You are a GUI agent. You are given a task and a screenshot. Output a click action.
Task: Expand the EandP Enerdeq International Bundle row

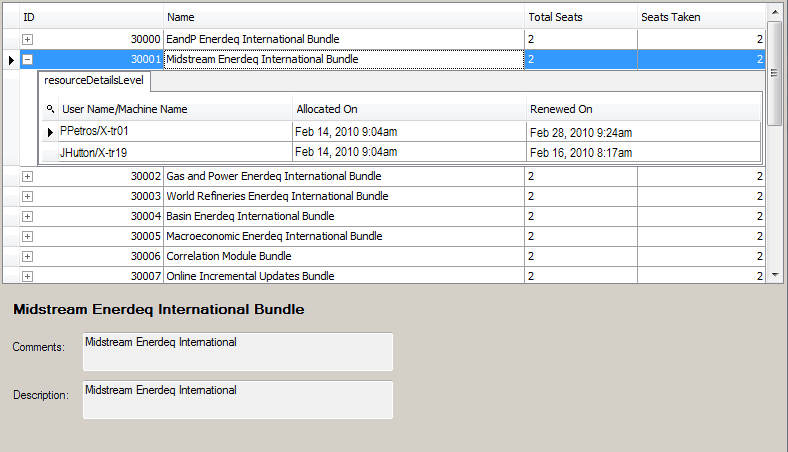click(27, 39)
